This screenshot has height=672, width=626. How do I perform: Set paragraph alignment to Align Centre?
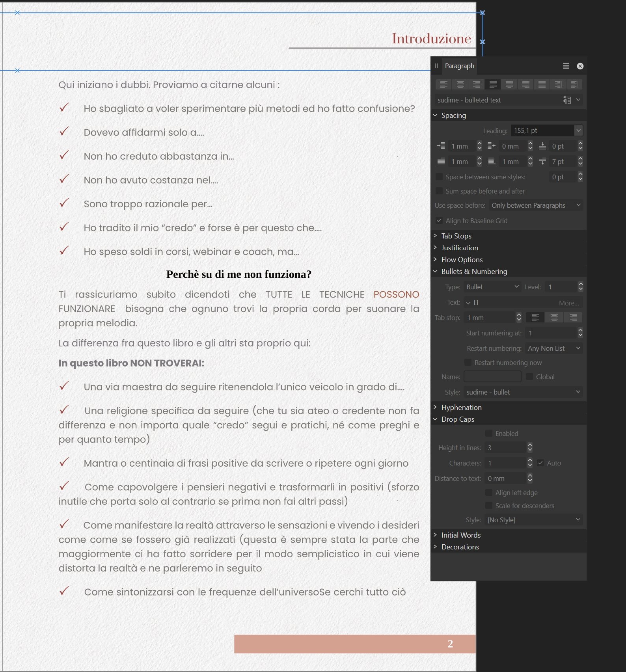[x=460, y=84]
